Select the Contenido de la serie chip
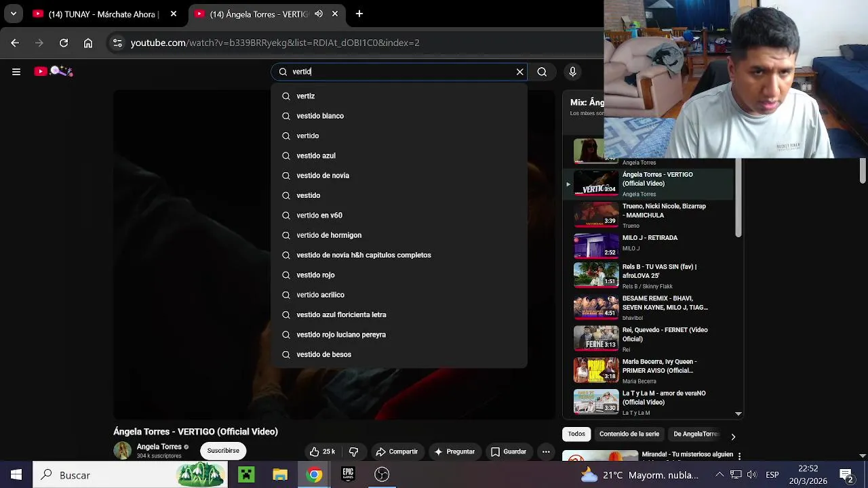 click(629, 434)
